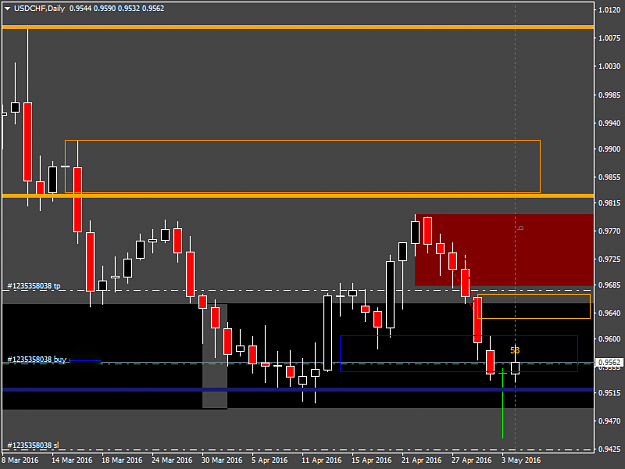Select the thick navy horizontal support line

coord(298,390)
